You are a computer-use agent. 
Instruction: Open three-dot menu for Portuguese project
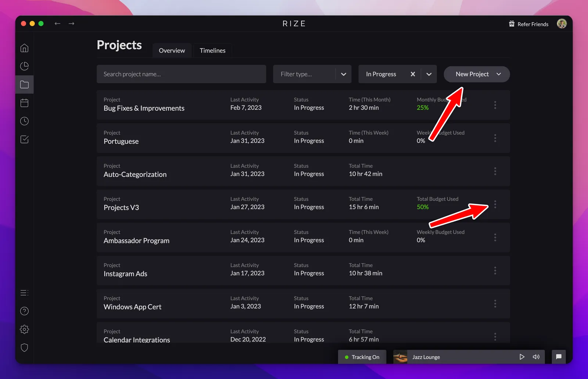[x=495, y=138]
